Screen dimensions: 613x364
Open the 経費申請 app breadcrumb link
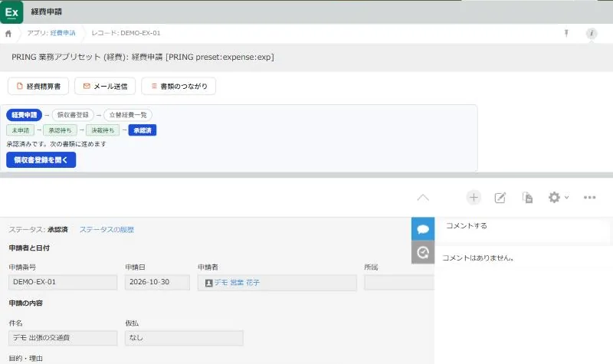click(63, 33)
